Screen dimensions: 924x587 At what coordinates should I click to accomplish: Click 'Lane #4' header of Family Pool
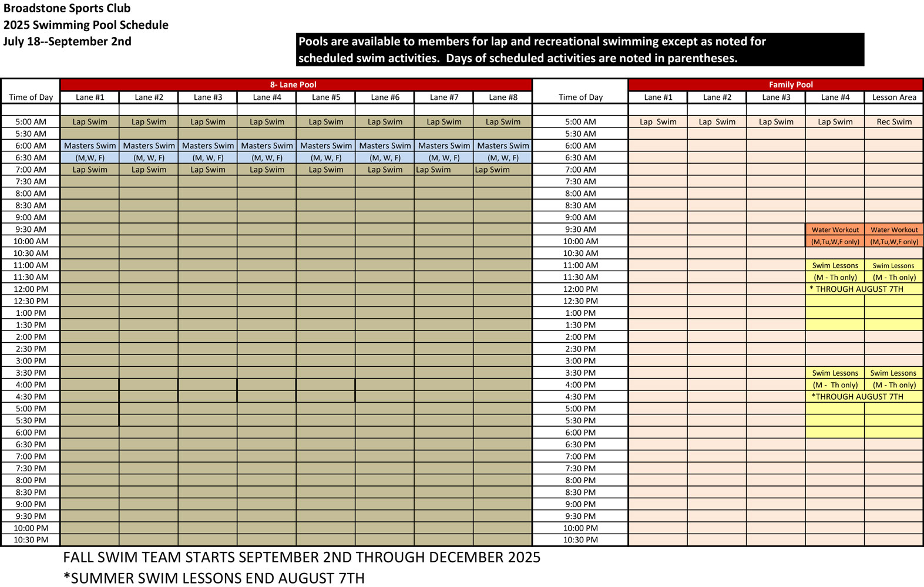point(835,97)
